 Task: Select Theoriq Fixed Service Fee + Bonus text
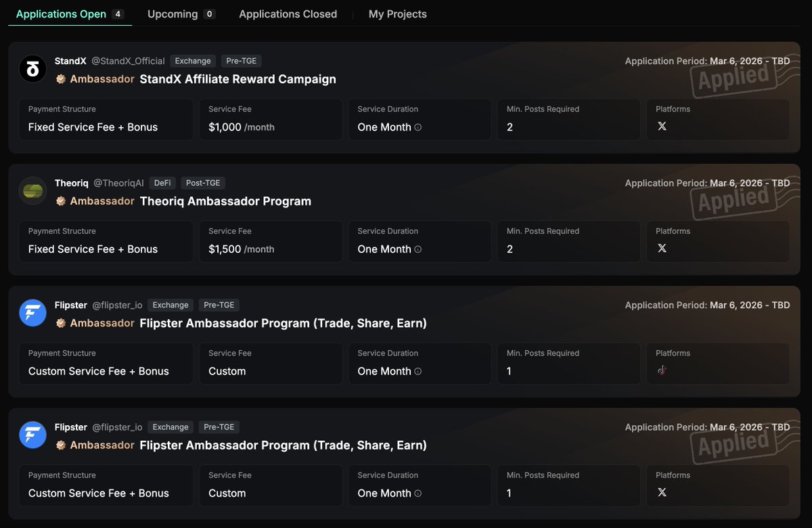tap(93, 249)
